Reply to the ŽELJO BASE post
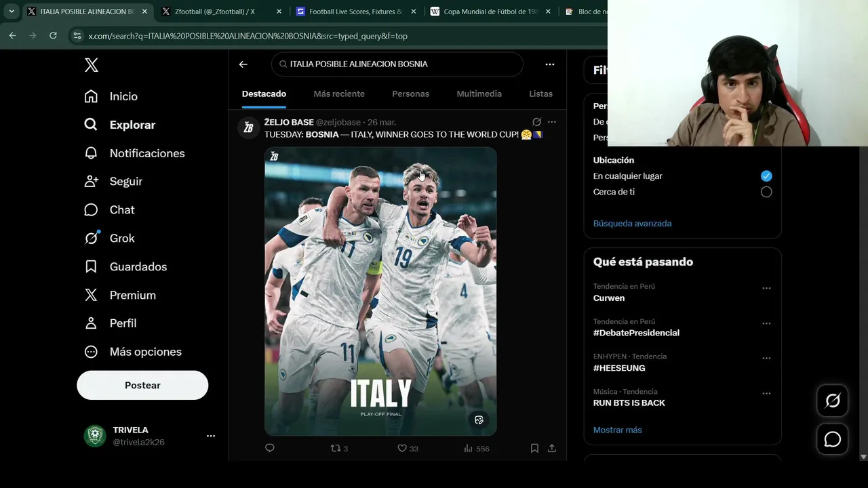The image size is (868, 488). 270,448
